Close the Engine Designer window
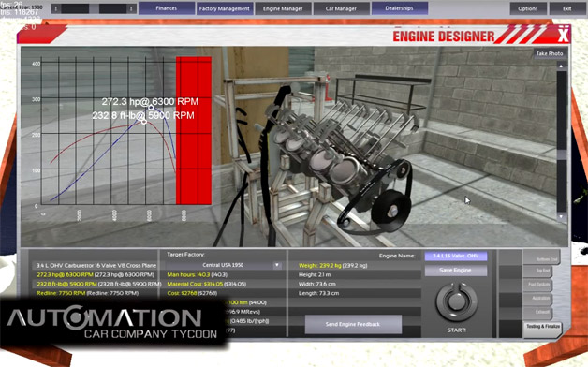This screenshot has width=588, height=367. pos(563,36)
